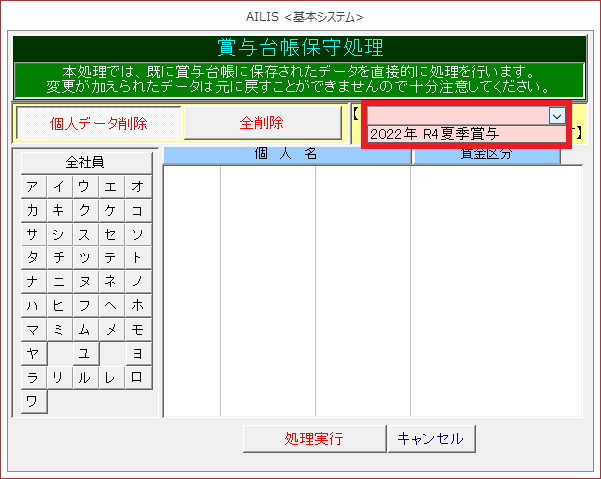
Task: Filter by the オ kana key
Action: [137, 187]
